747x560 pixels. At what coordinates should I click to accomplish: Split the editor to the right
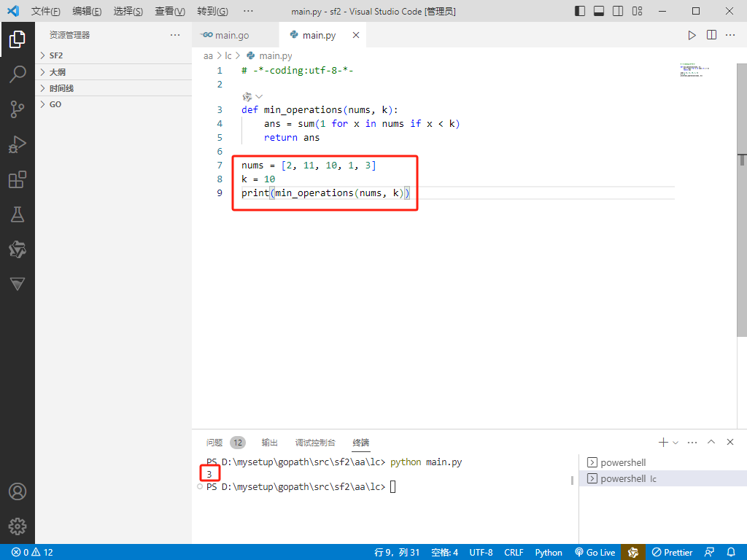tap(711, 35)
